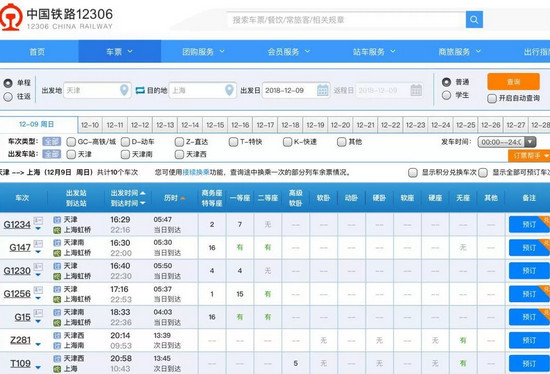Click the departure location pin icon
Viewport: 550px width, 374px height.
[124, 90]
